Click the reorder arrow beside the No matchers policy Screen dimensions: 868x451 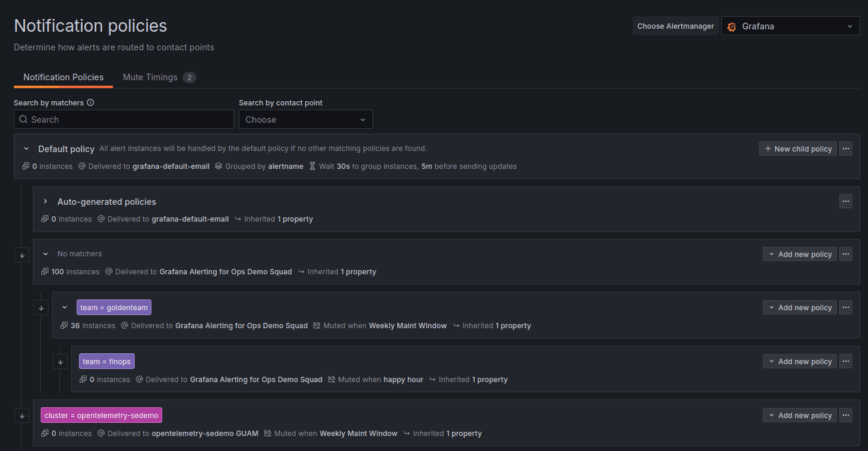(x=22, y=254)
